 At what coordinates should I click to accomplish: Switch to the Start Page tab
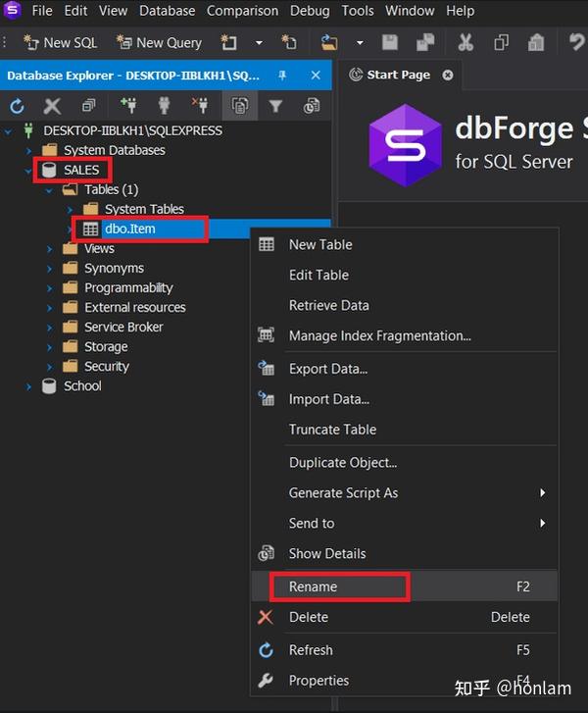[398, 75]
